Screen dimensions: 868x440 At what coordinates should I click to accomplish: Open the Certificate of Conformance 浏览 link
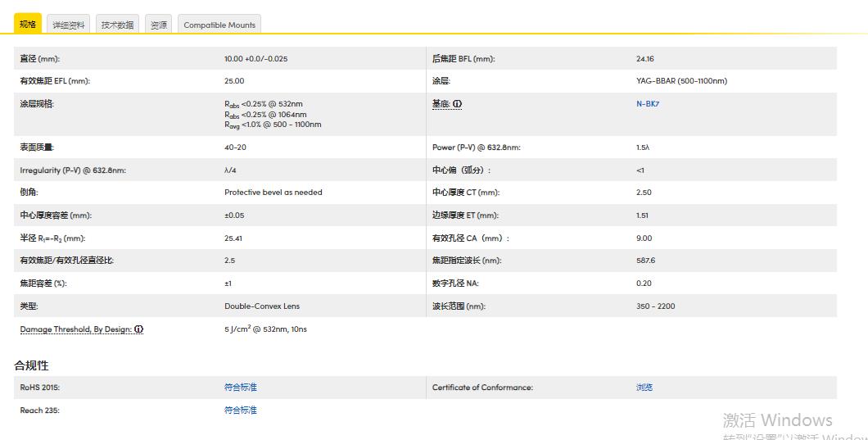[644, 388]
